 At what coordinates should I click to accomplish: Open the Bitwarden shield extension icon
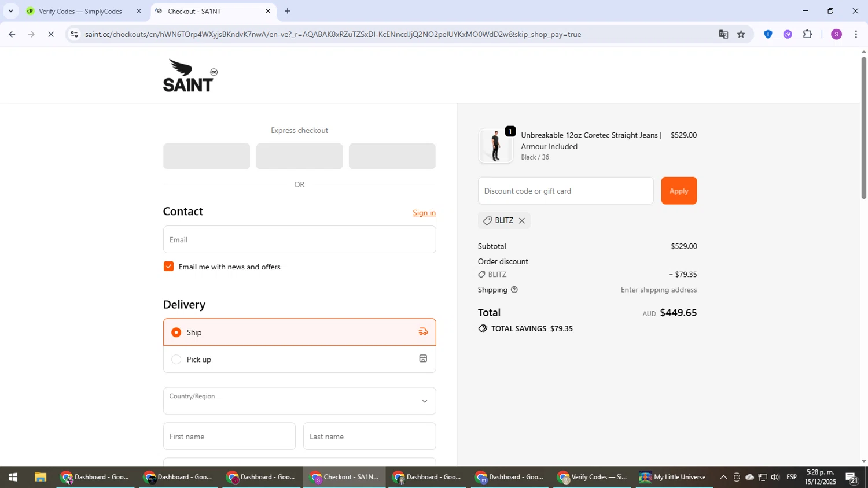[768, 34]
